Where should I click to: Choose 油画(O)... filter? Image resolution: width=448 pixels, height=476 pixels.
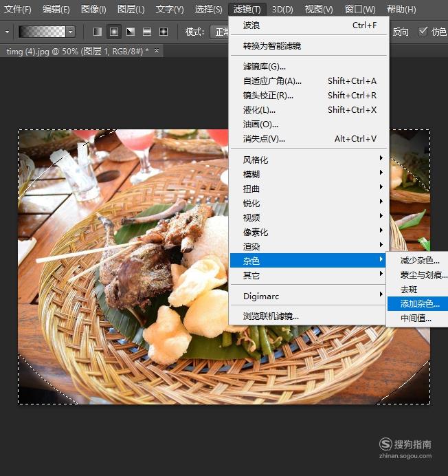pos(309,125)
